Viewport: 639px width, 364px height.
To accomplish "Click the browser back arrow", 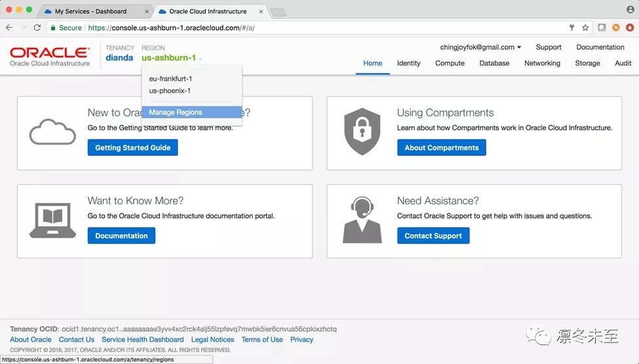I will 9,27.
